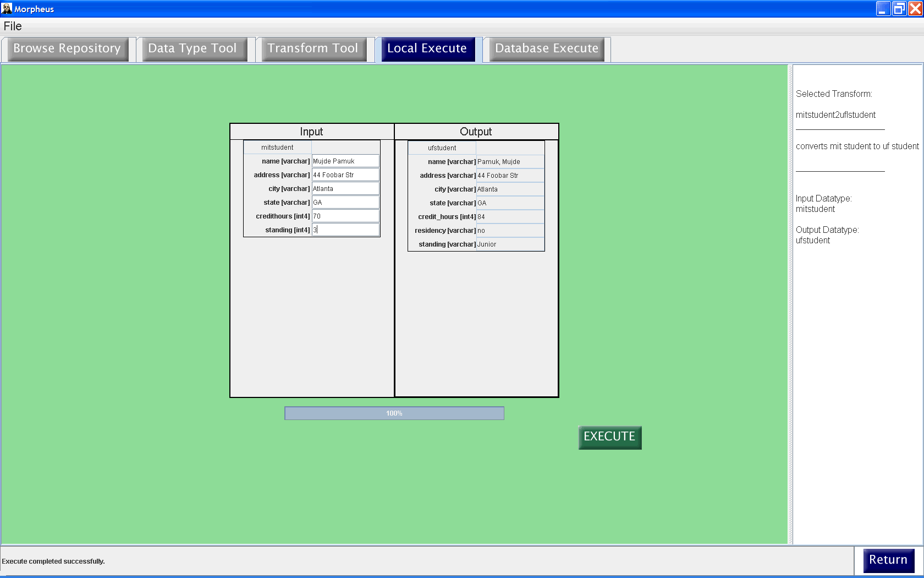This screenshot has width=924, height=578.
Task: Click the Return button
Action: (888, 560)
